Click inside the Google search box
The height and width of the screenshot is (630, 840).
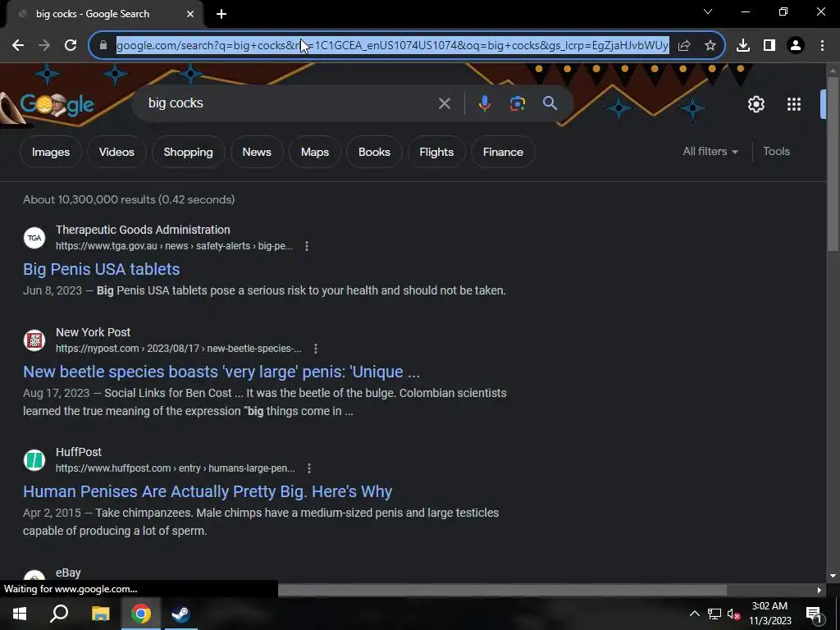[290, 103]
